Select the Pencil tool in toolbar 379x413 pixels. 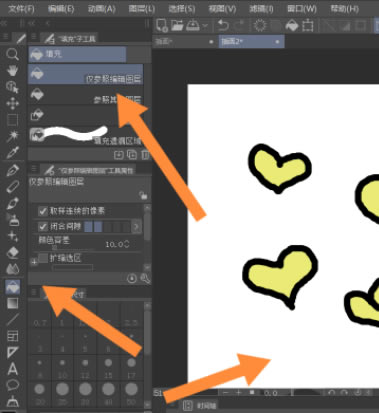pos(12,187)
